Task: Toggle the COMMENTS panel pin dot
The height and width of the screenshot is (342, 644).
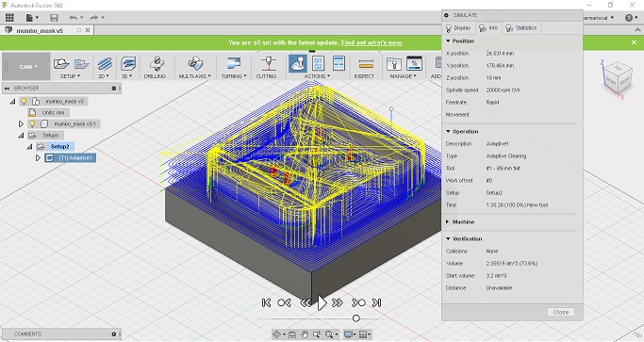Action: tap(114, 334)
